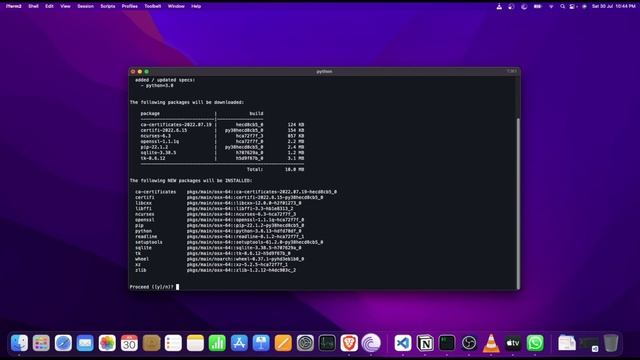Click the openssl-1.1.1q package row
640x360 pixels.
click(222, 141)
